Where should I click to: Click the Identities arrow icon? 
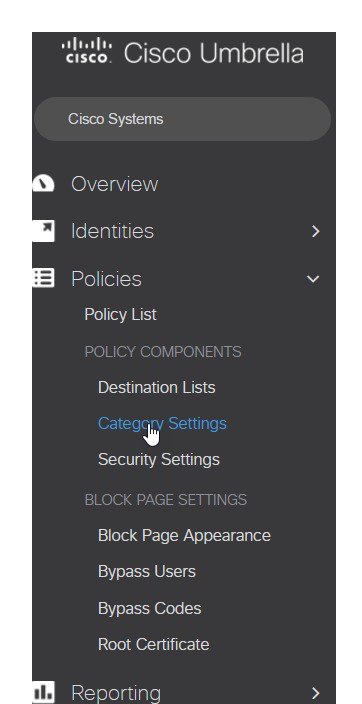(x=43, y=231)
